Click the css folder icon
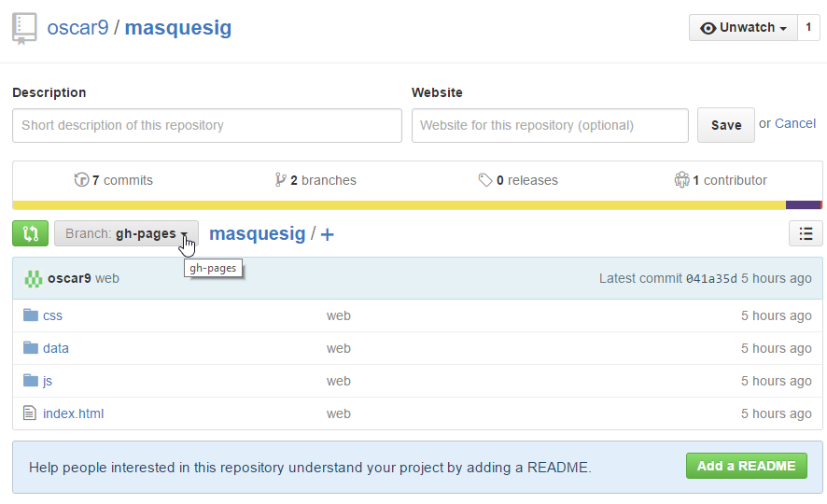The width and height of the screenshot is (827, 504). 30,315
